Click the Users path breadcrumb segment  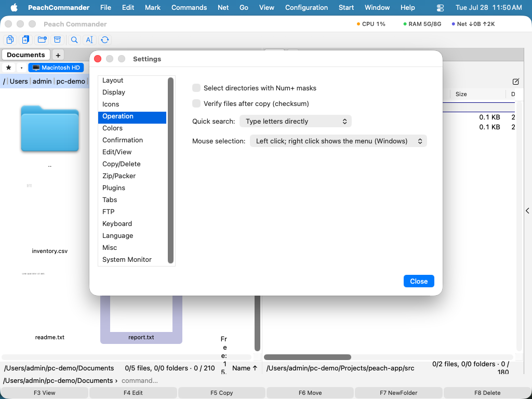pos(19,81)
